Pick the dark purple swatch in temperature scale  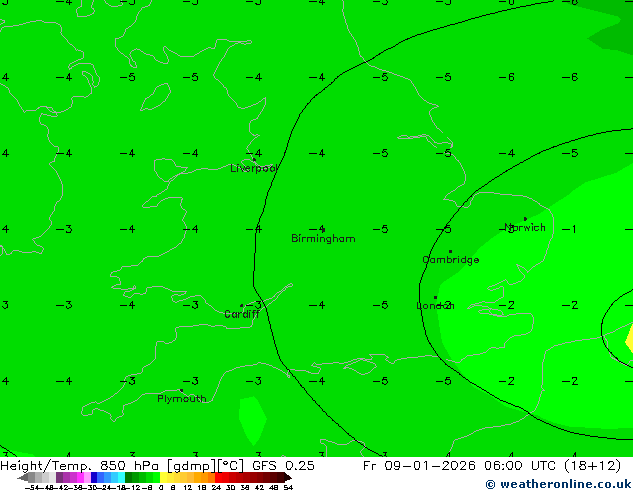click(59, 477)
